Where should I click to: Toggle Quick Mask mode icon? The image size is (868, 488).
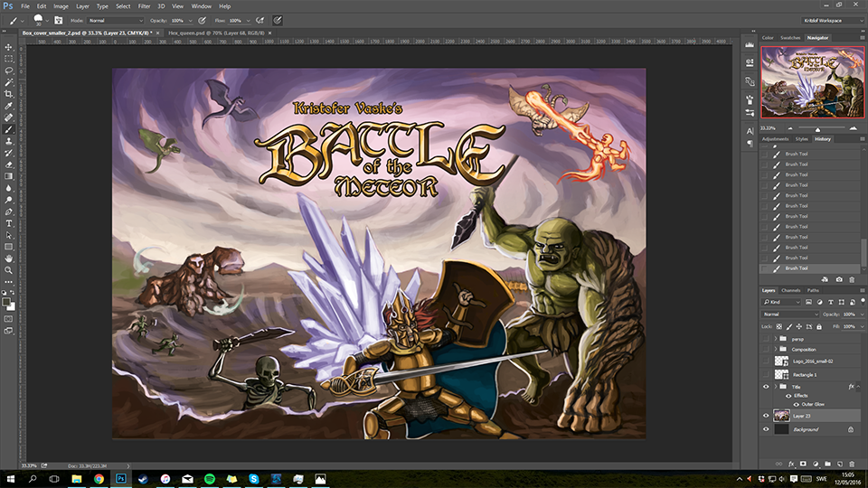(x=8, y=319)
